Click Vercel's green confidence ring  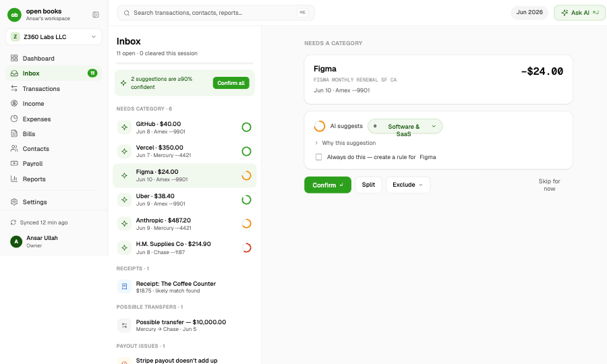point(246,151)
